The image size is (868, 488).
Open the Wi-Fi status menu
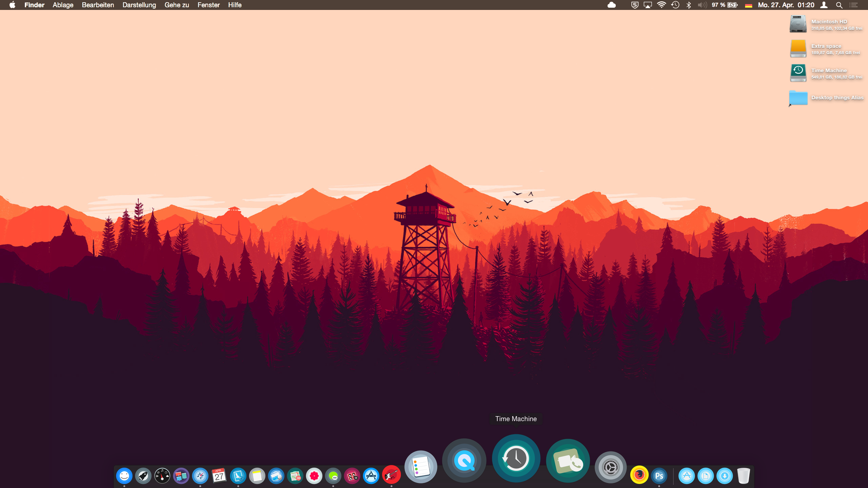(661, 5)
